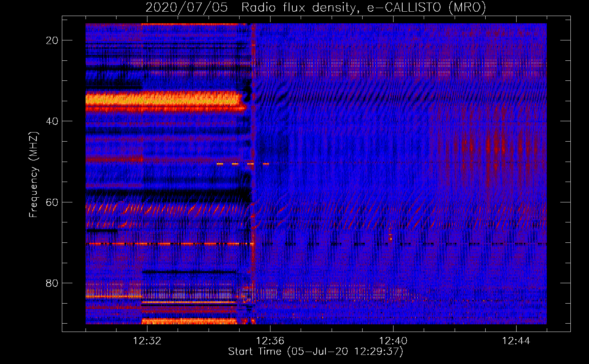Click the 'Frequency (MHZ)' axis label

pyautogui.click(x=33, y=175)
